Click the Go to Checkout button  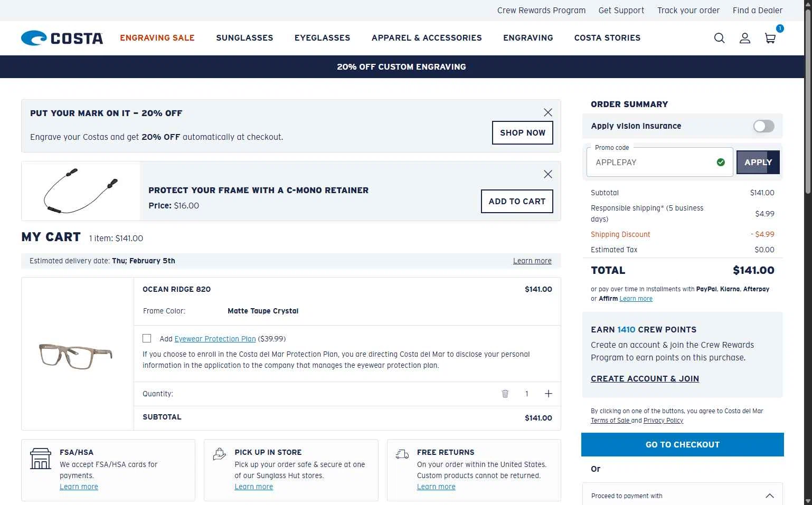pos(682,445)
